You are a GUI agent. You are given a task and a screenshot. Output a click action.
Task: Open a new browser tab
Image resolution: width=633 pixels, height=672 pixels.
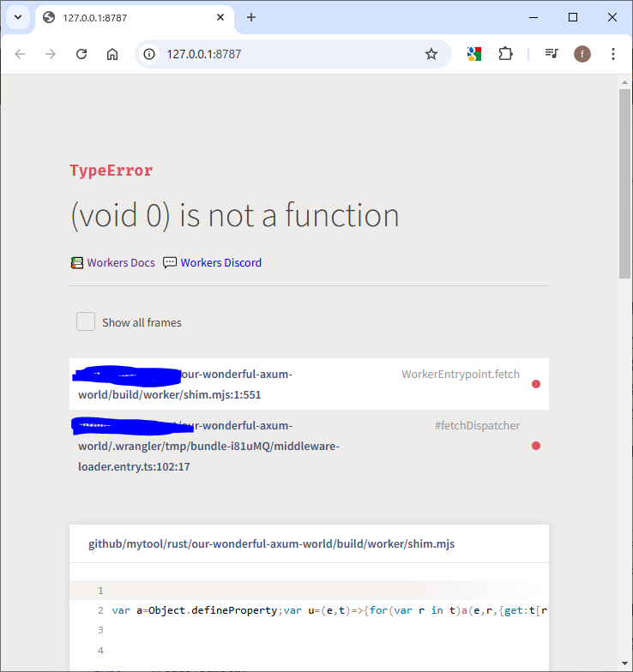[251, 17]
